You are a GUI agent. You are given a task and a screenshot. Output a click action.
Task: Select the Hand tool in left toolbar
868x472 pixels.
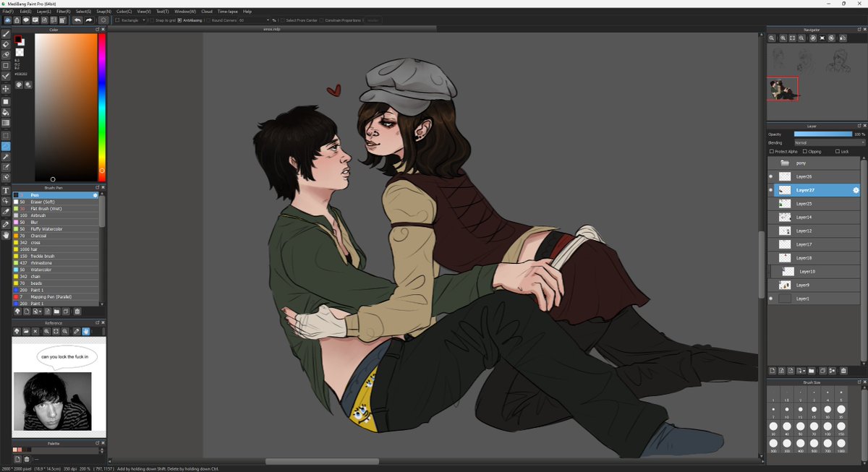coord(6,235)
